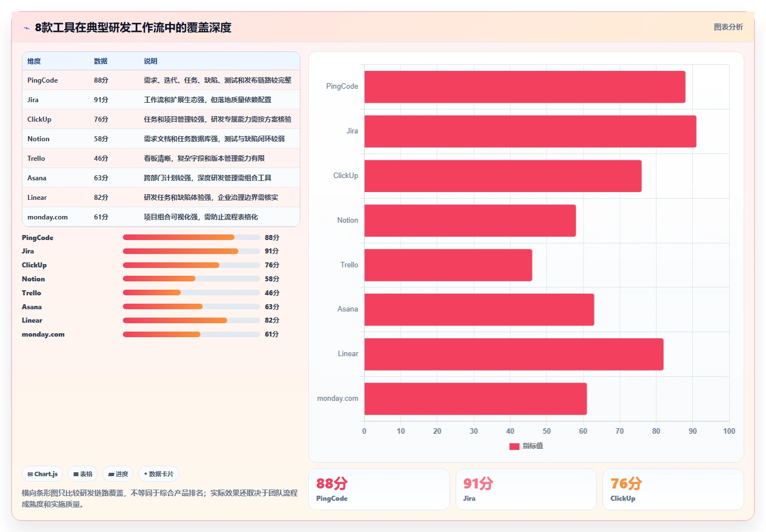Click the 说明 column header
The height and width of the screenshot is (532, 766).
tap(151, 61)
